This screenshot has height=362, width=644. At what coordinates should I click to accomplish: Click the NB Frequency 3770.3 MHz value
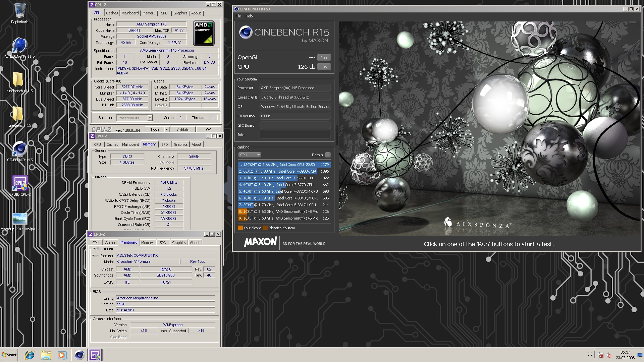(194, 168)
